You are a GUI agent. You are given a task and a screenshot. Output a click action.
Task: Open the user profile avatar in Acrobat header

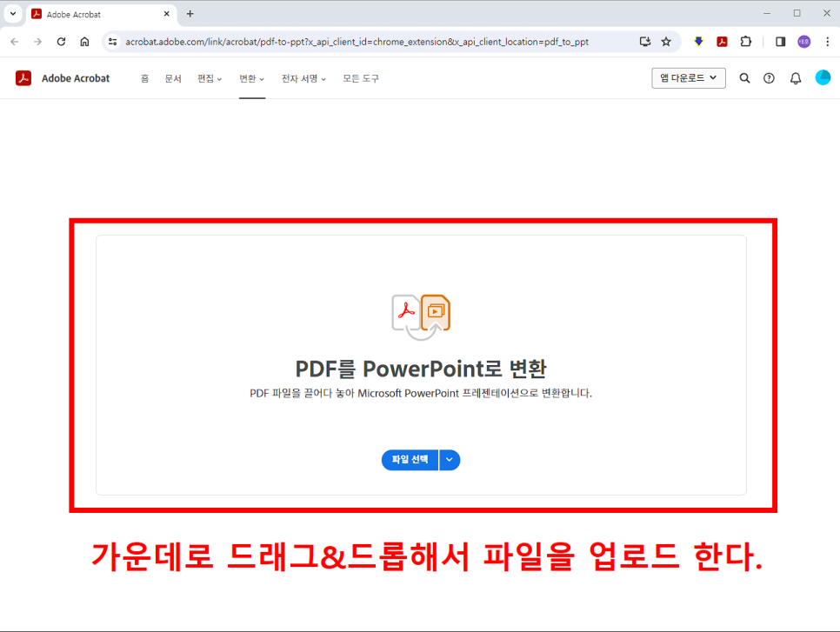[x=823, y=78]
